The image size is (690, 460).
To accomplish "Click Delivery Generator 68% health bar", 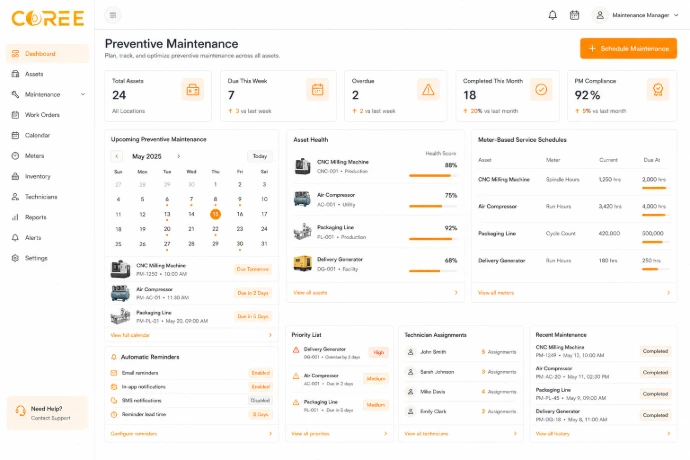I will pos(433,271).
